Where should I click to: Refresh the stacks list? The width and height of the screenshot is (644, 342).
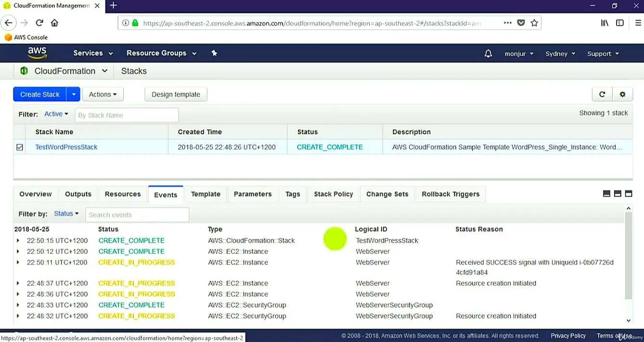coord(602,94)
